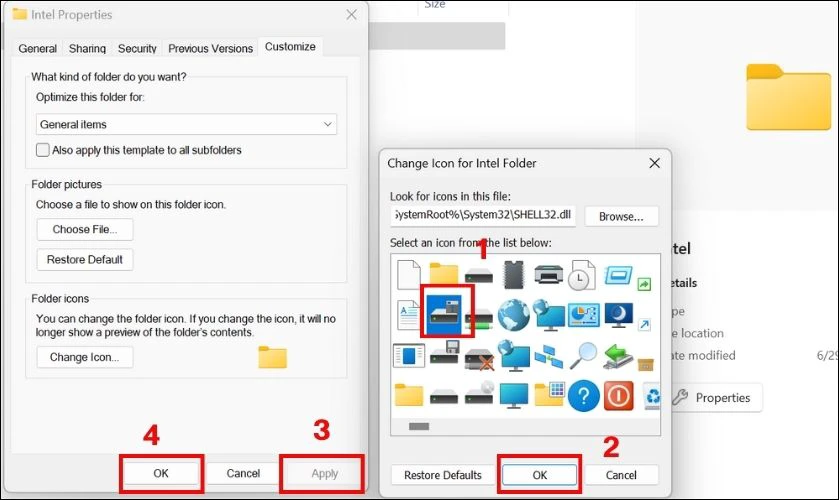Viewport: 840px width, 500px height.
Task: Select the green shortcut arrow overlay icon
Action: pos(644,283)
